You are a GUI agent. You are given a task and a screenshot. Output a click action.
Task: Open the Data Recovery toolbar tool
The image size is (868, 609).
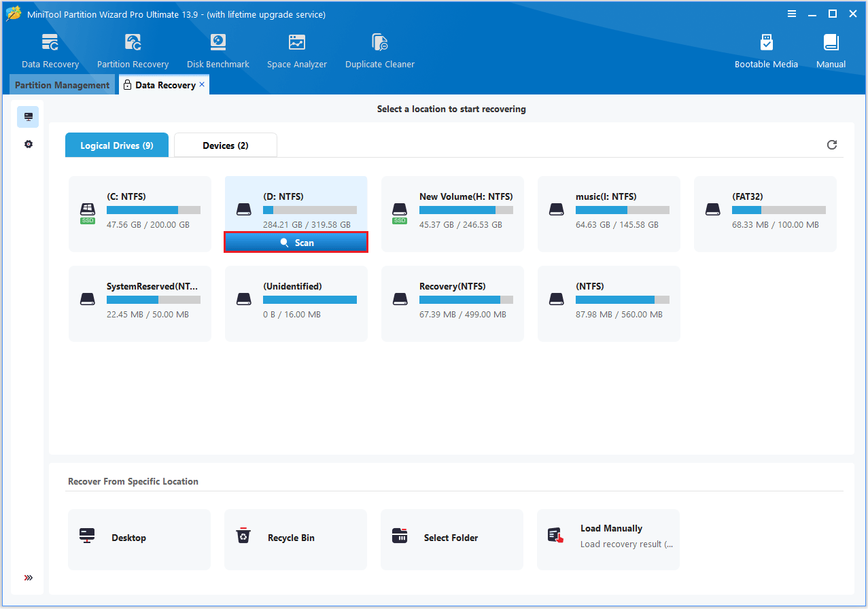click(50, 51)
